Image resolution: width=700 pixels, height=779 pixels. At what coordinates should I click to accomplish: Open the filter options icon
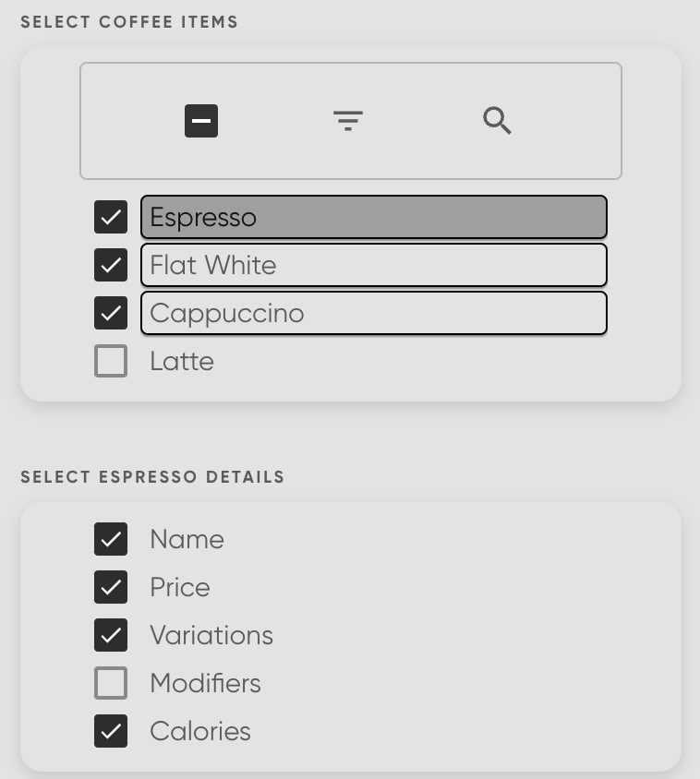[x=347, y=120]
